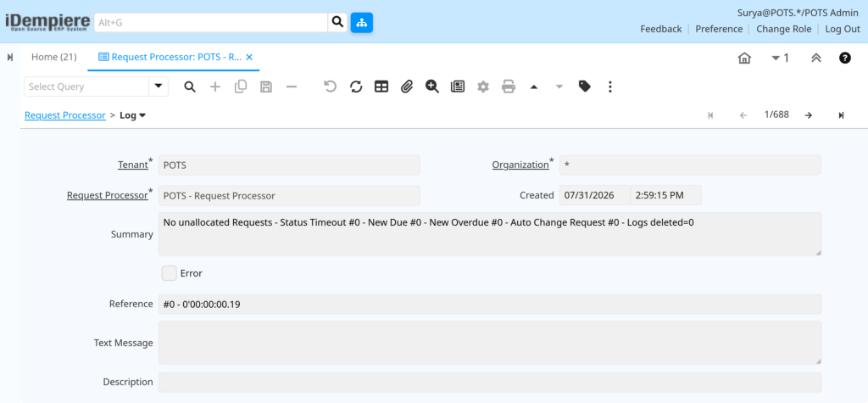Click the Organization field label

coord(520,165)
